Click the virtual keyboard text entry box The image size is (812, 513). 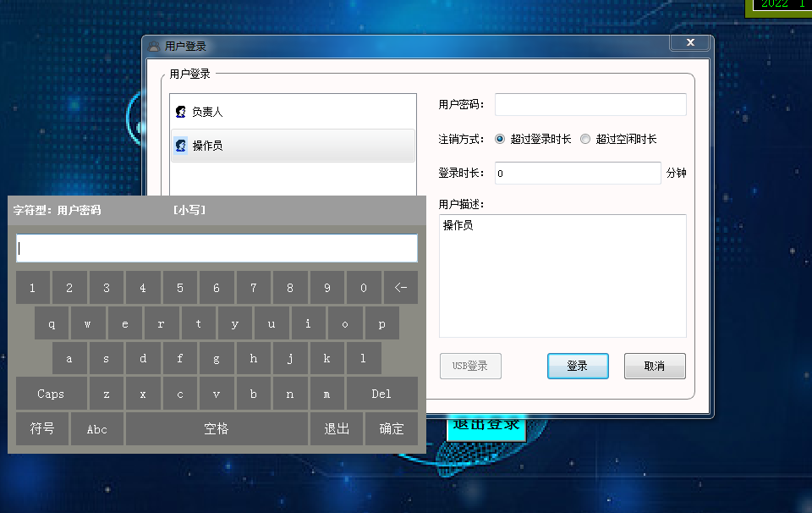[x=217, y=248]
